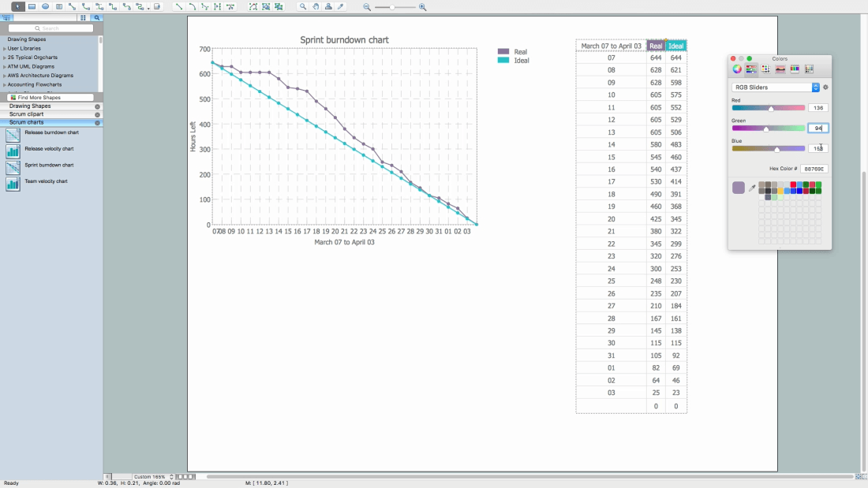Click the Red color slider
The image size is (868, 488).
pos(769,108)
